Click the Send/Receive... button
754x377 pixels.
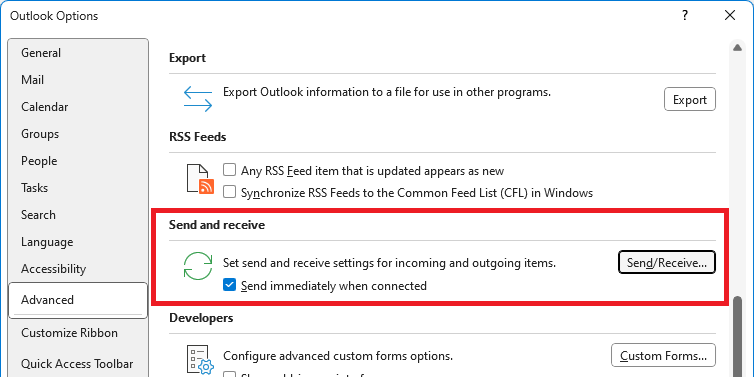(x=666, y=263)
